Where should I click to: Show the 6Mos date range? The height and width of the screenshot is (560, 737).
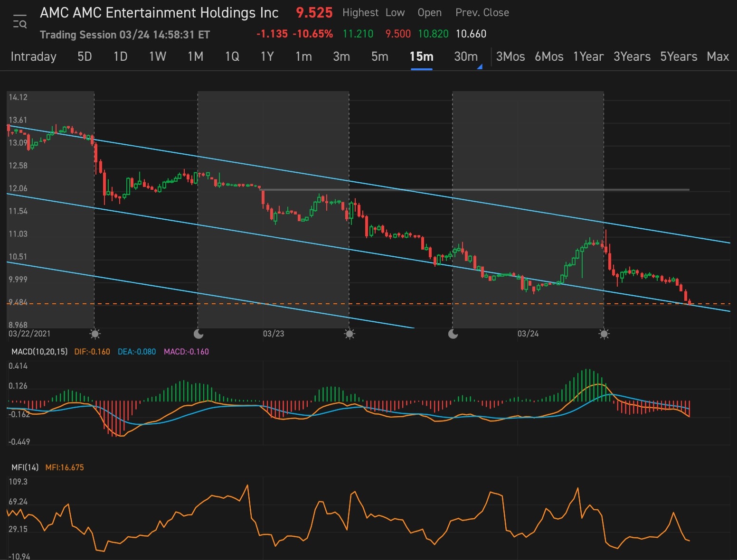pyautogui.click(x=549, y=56)
